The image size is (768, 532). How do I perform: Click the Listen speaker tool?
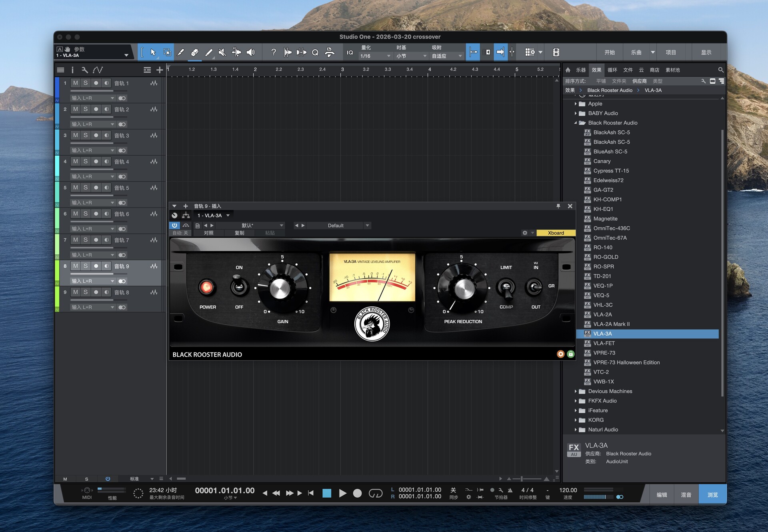coord(251,52)
